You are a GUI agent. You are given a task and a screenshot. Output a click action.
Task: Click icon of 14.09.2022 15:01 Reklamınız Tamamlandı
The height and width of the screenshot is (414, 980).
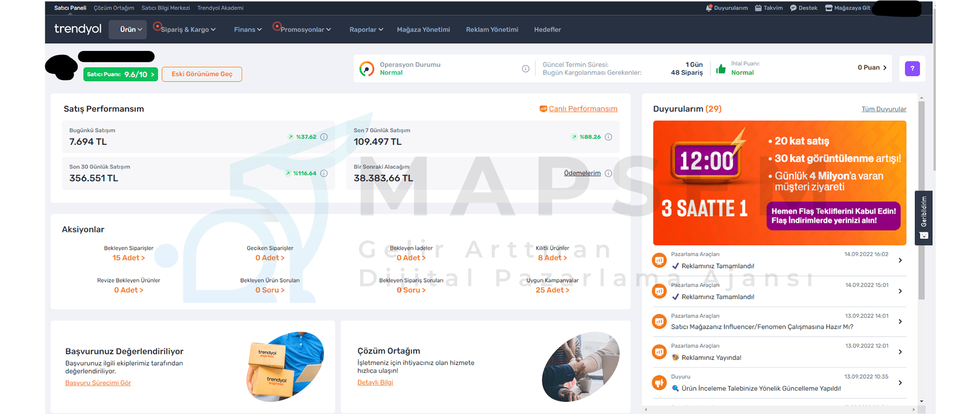[659, 291]
